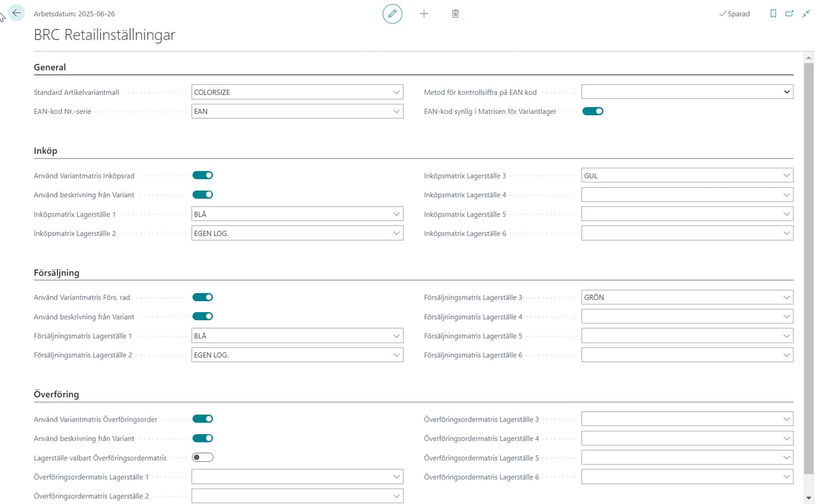Click the collapse page arrows icon
This screenshot has width=824, height=504.
tap(806, 14)
